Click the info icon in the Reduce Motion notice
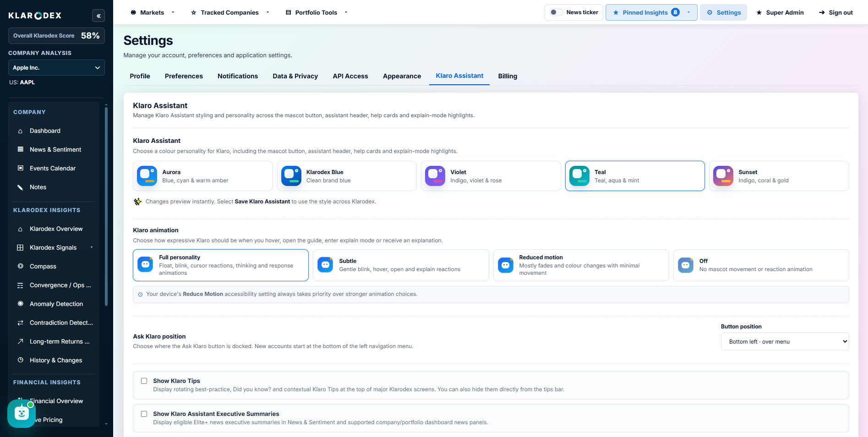Image resolution: width=868 pixels, height=437 pixels. point(140,295)
